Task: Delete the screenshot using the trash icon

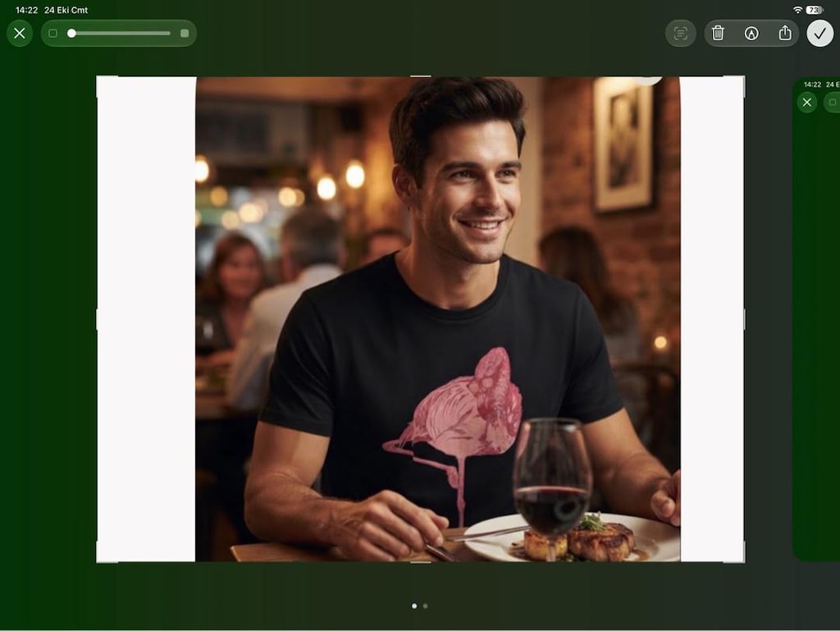Action: pos(718,33)
